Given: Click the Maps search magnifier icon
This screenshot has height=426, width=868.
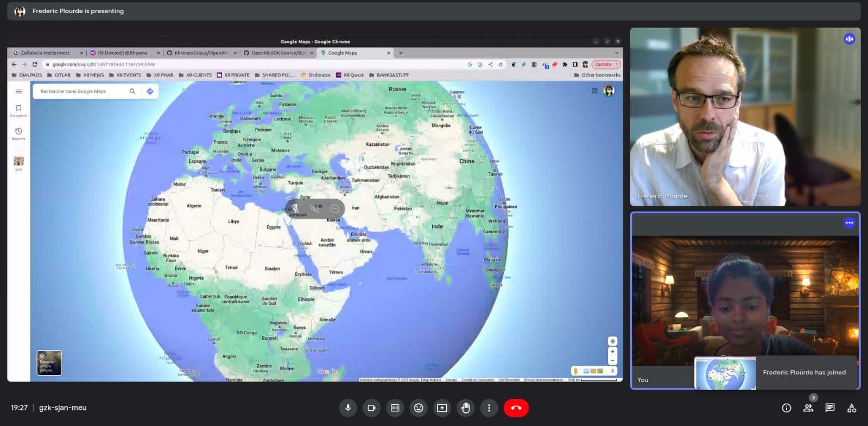Looking at the screenshot, I should [x=132, y=91].
